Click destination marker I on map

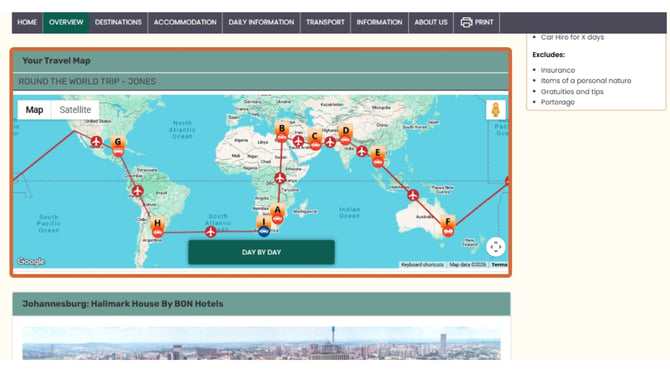click(264, 222)
